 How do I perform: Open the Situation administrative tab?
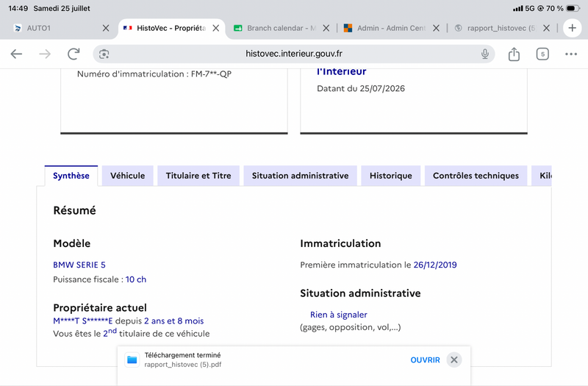(300, 176)
